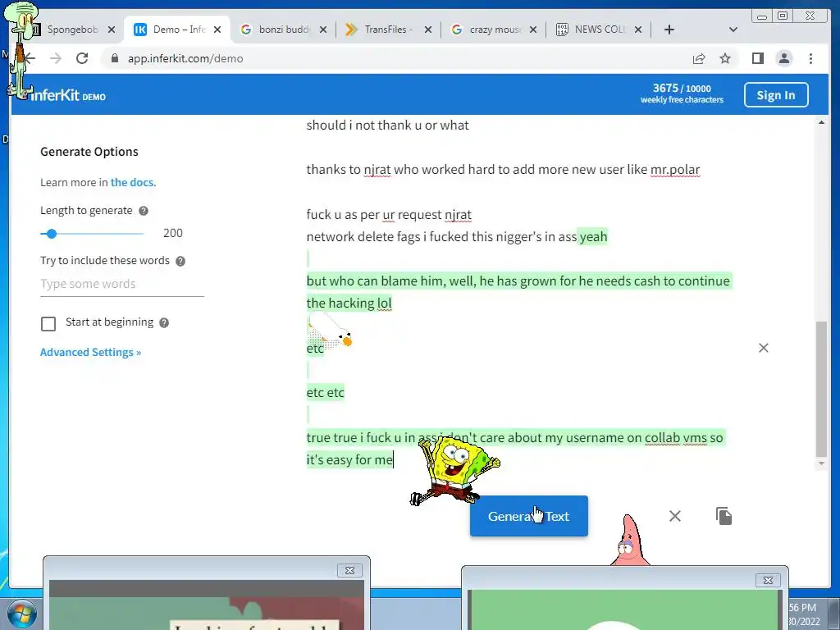Bookmark this page with the star icon
Image resolution: width=840 pixels, height=630 pixels.
725,58
